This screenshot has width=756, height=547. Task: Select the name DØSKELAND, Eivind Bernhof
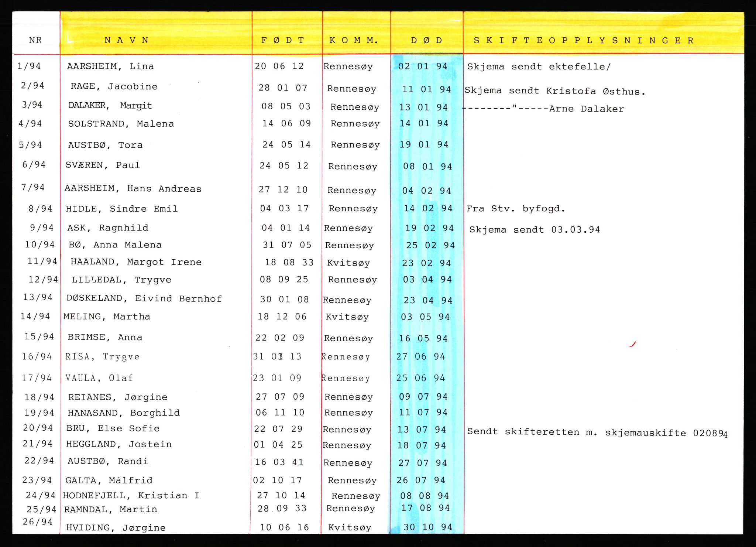click(x=144, y=298)
